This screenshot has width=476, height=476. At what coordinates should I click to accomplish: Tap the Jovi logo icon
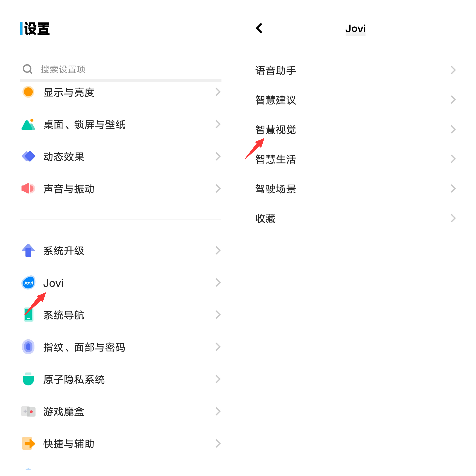[x=28, y=283]
